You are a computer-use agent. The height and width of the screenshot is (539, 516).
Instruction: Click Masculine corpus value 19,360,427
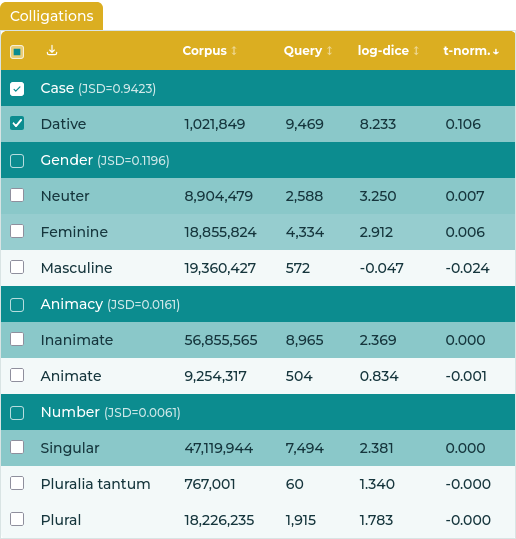click(x=220, y=268)
